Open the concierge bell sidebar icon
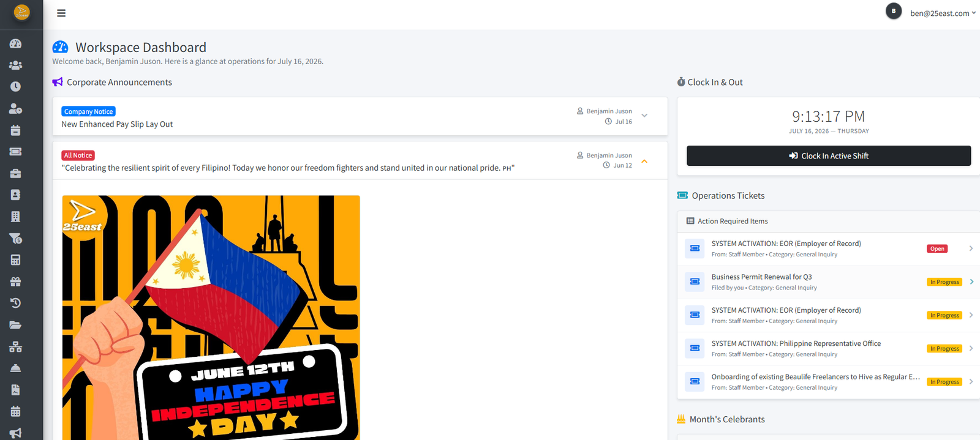 [x=16, y=368]
